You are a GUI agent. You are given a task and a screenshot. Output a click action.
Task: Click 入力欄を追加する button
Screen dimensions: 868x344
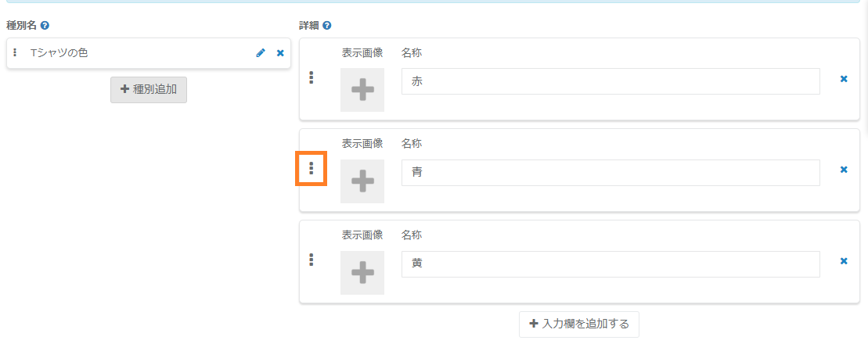[578, 324]
